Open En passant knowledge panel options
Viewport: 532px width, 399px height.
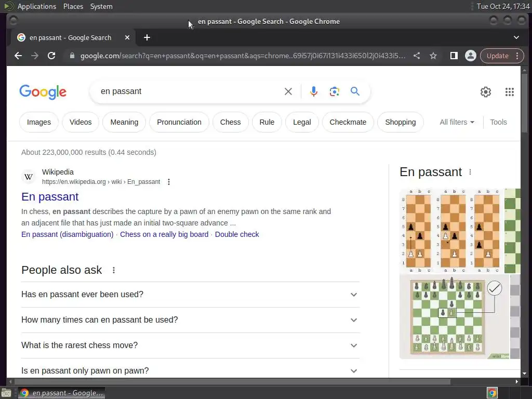(x=470, y=172)
